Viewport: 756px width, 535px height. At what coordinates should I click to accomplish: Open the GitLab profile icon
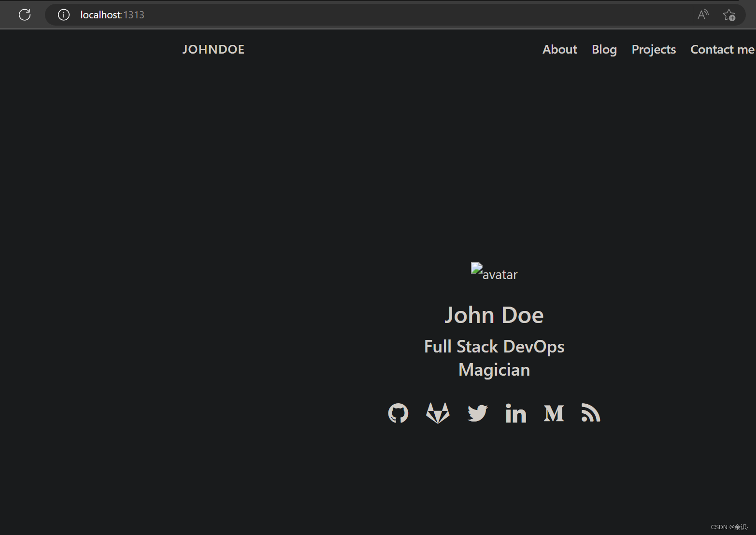coord(438,413)
